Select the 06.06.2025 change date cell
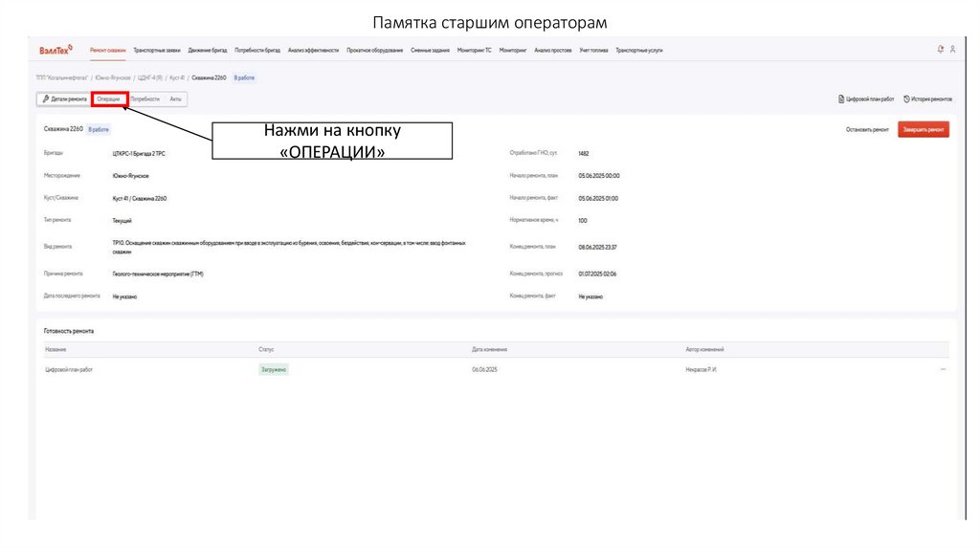The height and width of the screenshot is (549, 980). coord(484,369)
